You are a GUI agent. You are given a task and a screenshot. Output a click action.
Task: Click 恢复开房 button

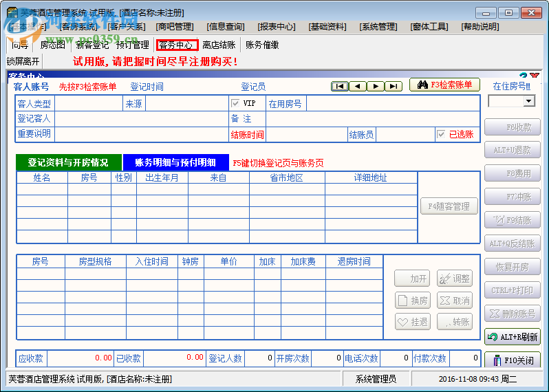[513, 267]
